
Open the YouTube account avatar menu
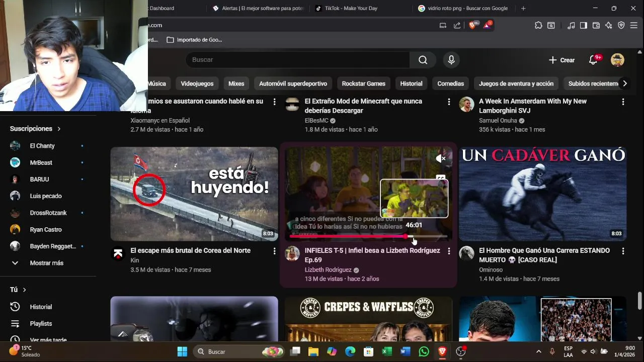pos(617,60)
